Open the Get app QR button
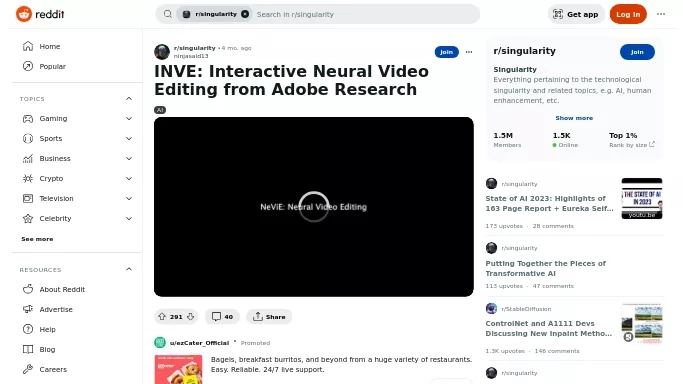This screenshot has height=384, width=683. coord(576,14)
